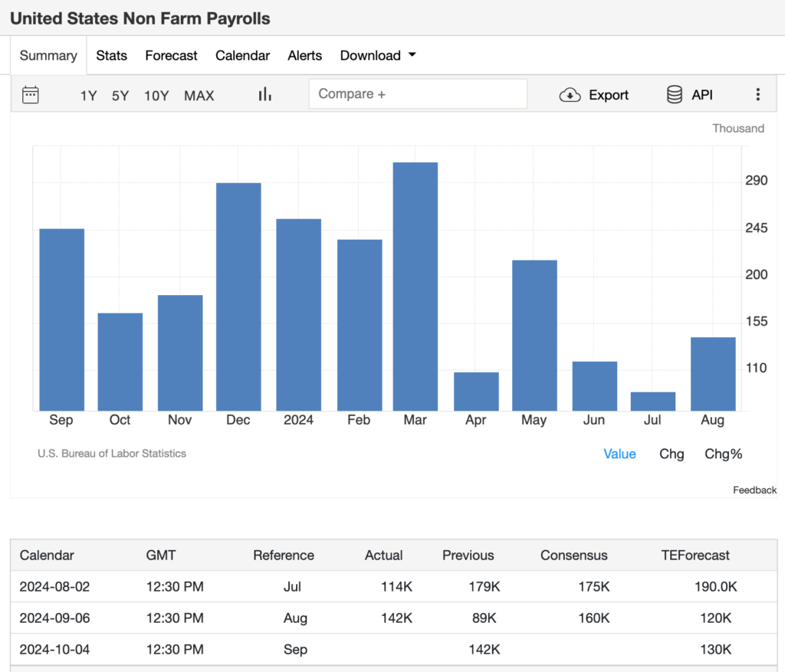
Task: Click the API database icon
Action: click(675, 95)
